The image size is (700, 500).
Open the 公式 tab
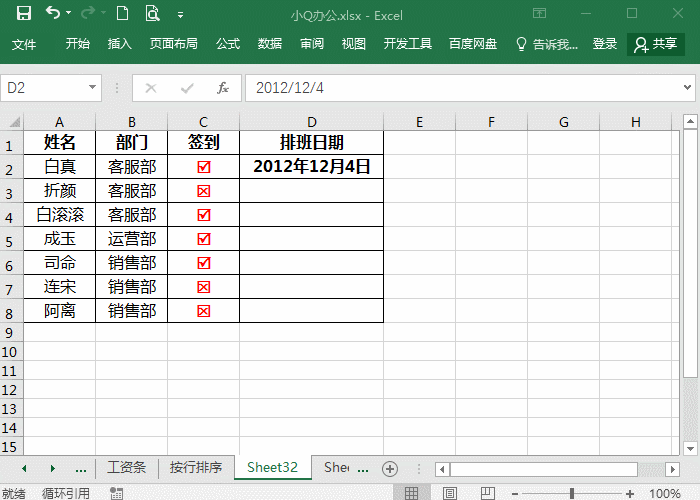tap(228, 44)
